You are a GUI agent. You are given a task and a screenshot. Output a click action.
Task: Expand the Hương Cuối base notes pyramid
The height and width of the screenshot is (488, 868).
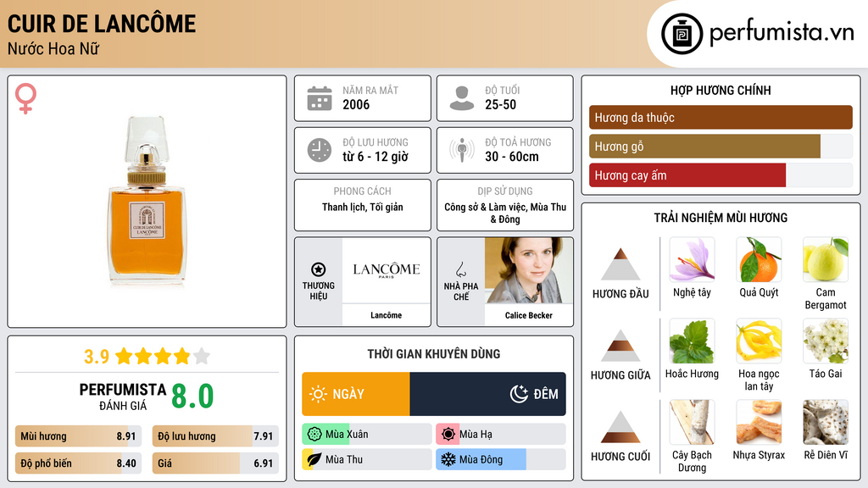pyautogui.click(x=620, y=427)
